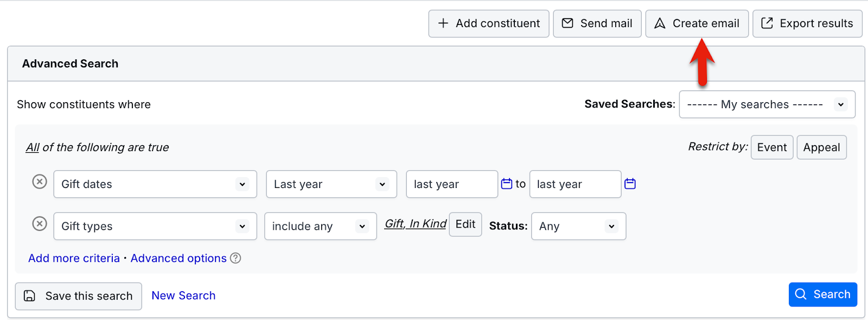Expand the Last year range dropdown
868x320 pixels.
click(331, 184)
